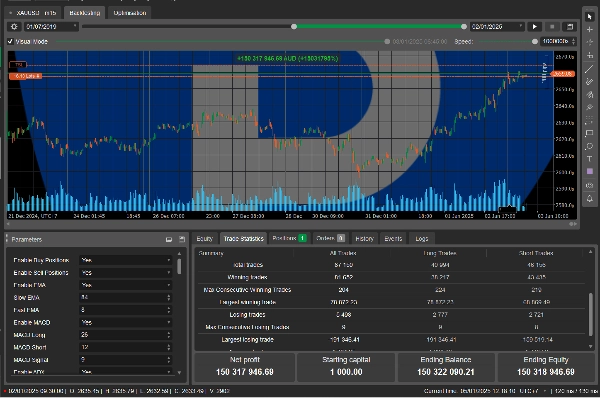The image size is (600, 398).
Task: Start the backtest with play button
Action: (535, 27)
